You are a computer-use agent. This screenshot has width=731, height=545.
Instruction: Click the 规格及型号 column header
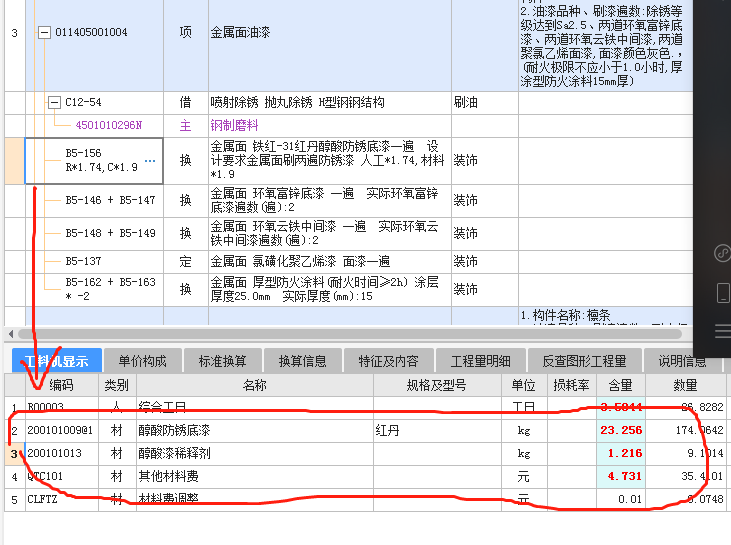[x=437, y=385]
